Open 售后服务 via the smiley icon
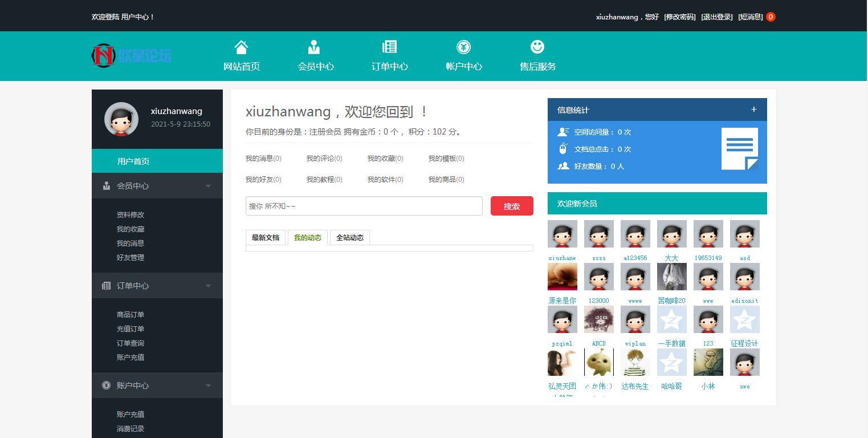Viewport: 868px width, 438px height. (536, 47)
